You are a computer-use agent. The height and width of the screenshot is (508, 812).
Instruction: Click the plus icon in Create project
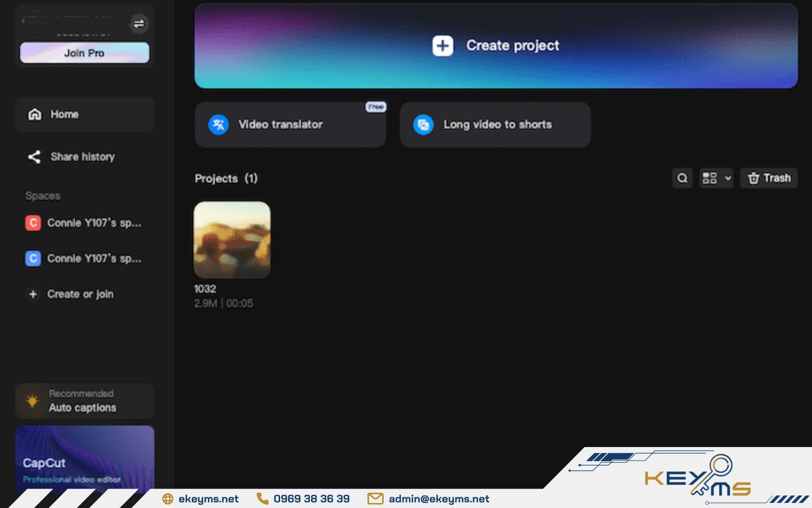tap(443, 46)
